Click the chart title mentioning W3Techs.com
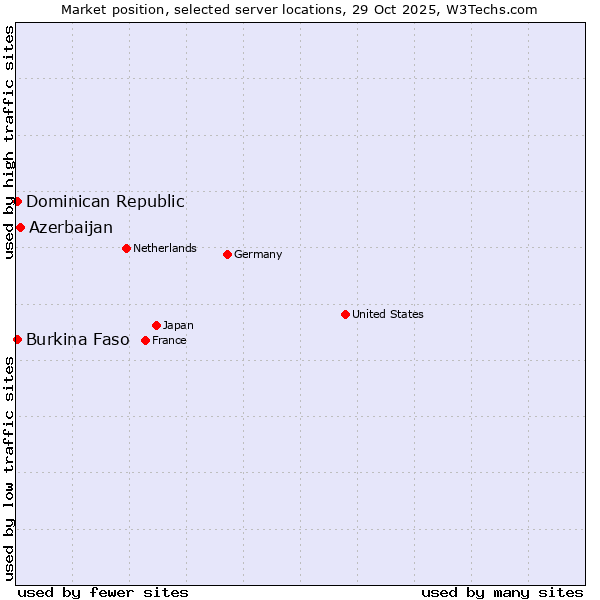Viewport: 600px width, 600px height. pyautogui.click(x=299, y=9)
